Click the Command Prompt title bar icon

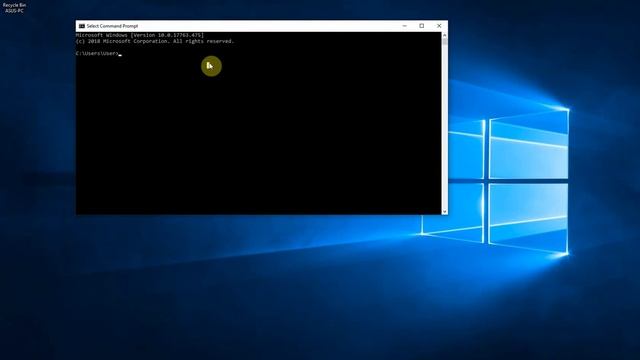coord(82,26)
